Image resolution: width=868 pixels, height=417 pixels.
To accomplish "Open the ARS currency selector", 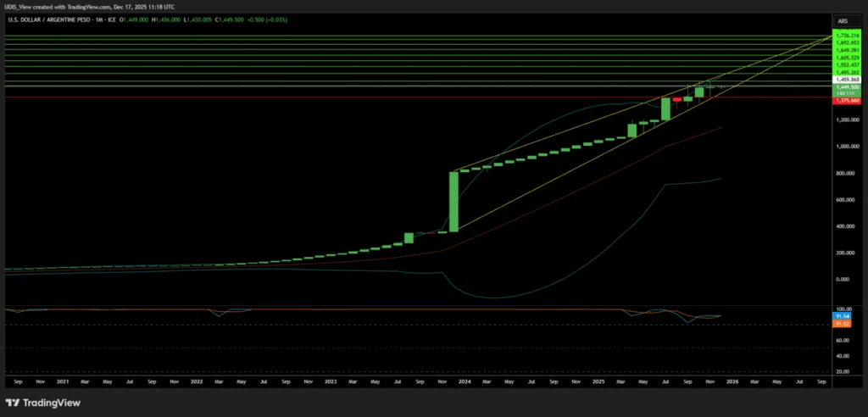I will click(x=847, y=20).
